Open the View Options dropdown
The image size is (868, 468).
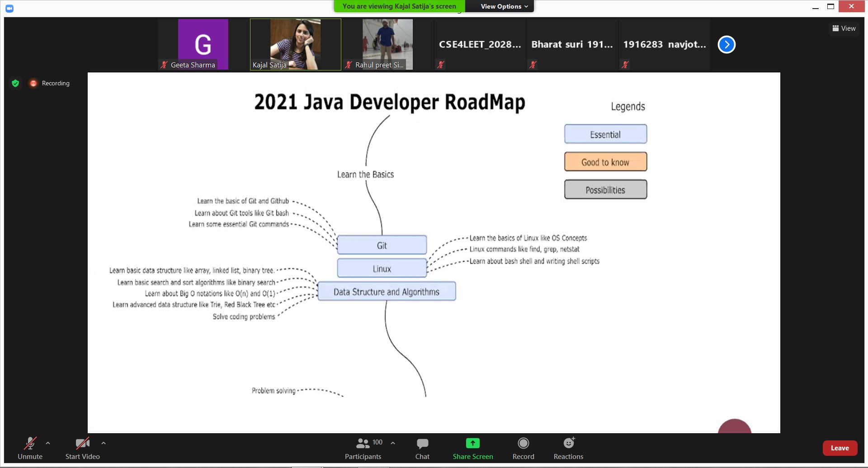pos(504,6)
